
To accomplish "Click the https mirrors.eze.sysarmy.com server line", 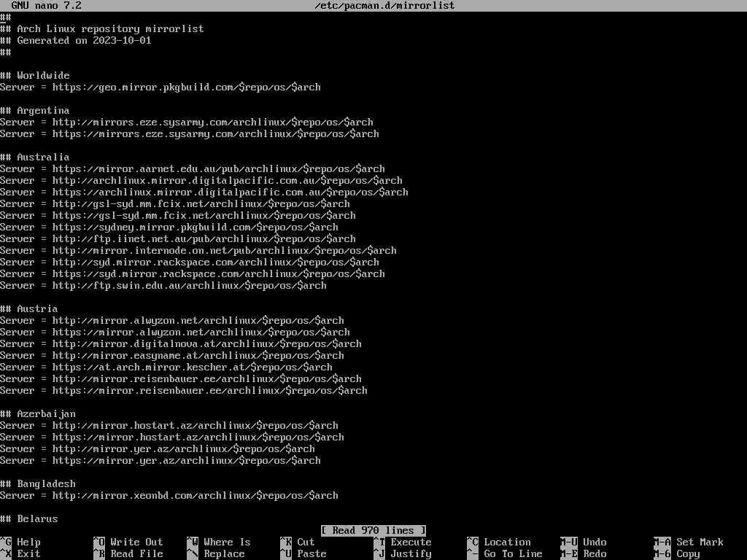I will tap(190, 134).
